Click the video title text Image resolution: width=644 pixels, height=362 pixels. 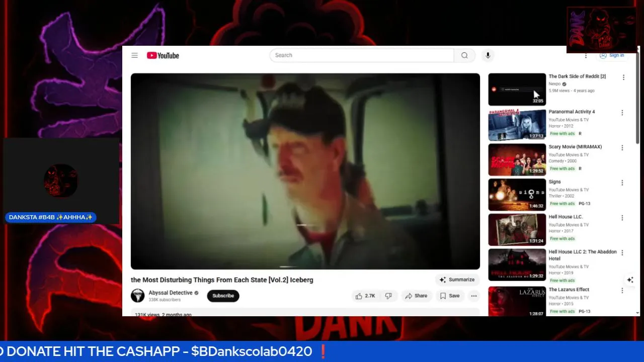point(222,280)
